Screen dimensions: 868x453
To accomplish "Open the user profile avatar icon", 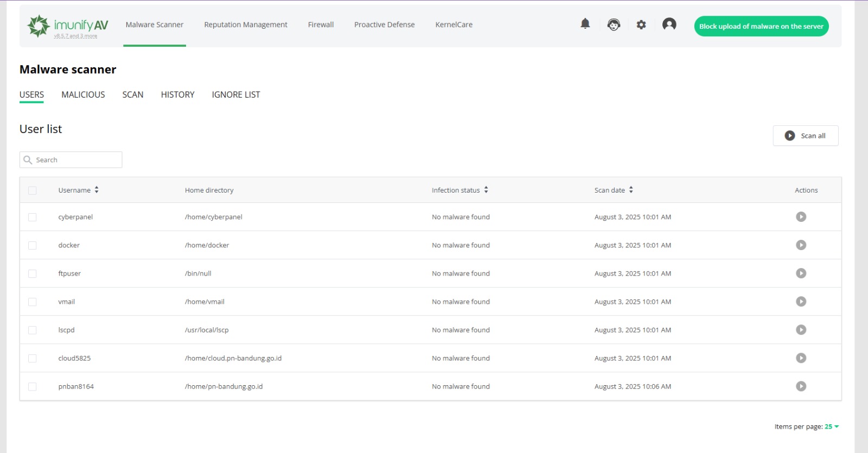I will (669, 24).
